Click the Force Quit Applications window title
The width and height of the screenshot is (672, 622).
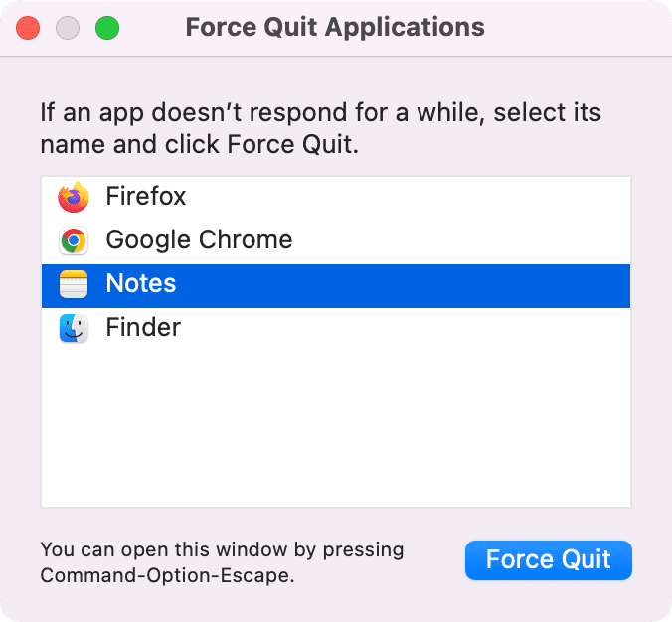(x=335, y=27)
